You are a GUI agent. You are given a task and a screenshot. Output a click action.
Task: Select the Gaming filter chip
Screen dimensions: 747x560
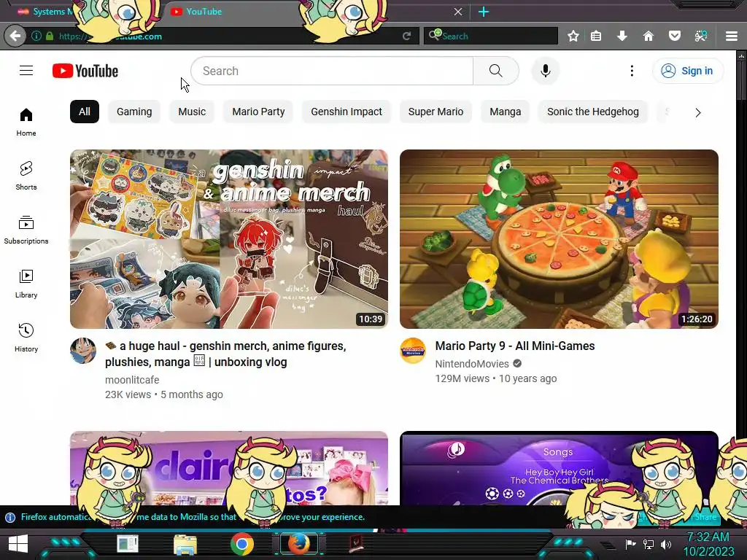coord(134,112)
